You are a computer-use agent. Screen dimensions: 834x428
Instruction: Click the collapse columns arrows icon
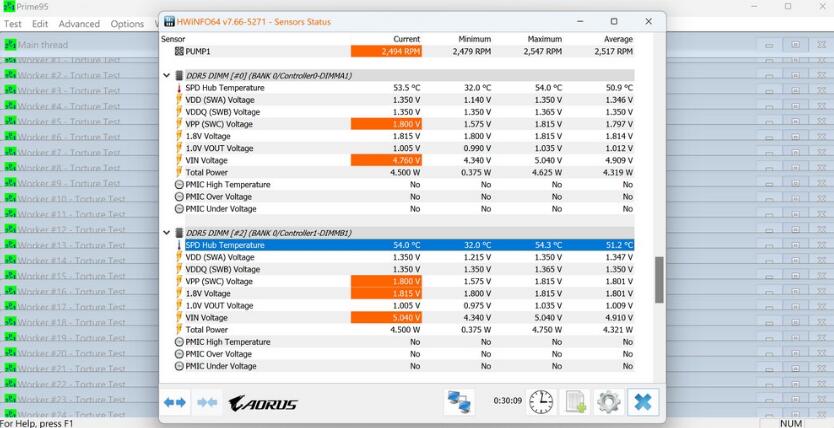click(207, 402)
